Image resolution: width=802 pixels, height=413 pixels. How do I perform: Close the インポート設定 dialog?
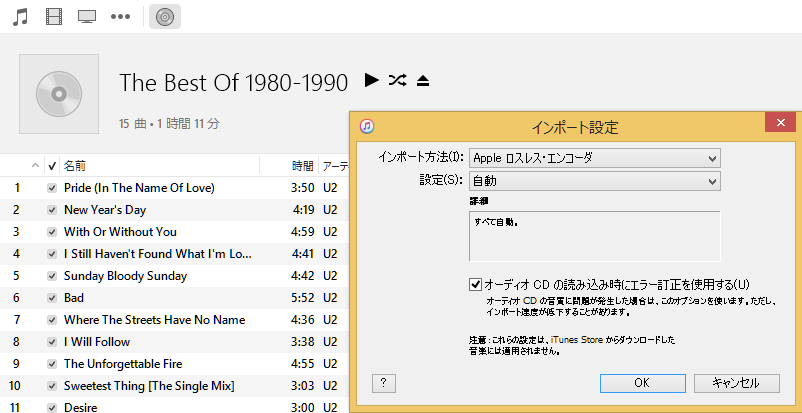[781, 123]
